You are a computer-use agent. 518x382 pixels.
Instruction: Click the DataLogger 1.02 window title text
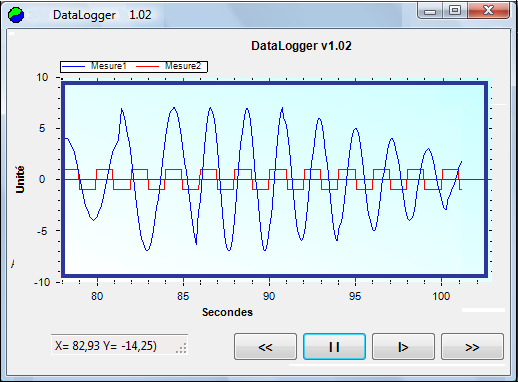102,15
